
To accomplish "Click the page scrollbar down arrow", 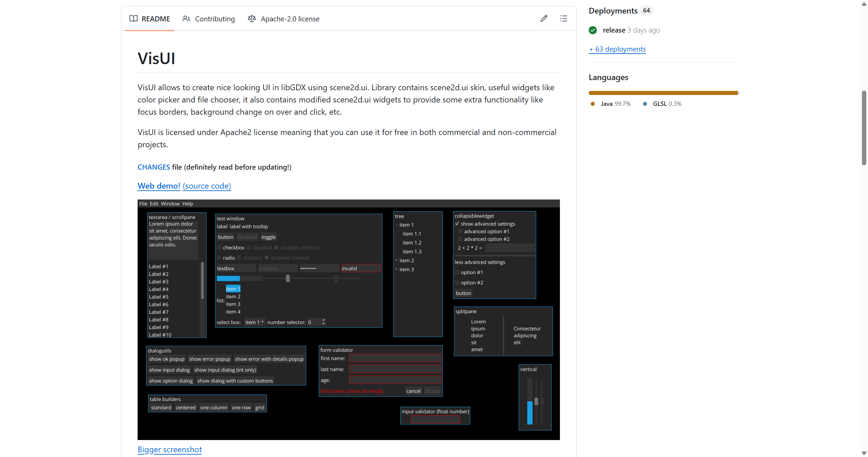I will tap(864, 453).
